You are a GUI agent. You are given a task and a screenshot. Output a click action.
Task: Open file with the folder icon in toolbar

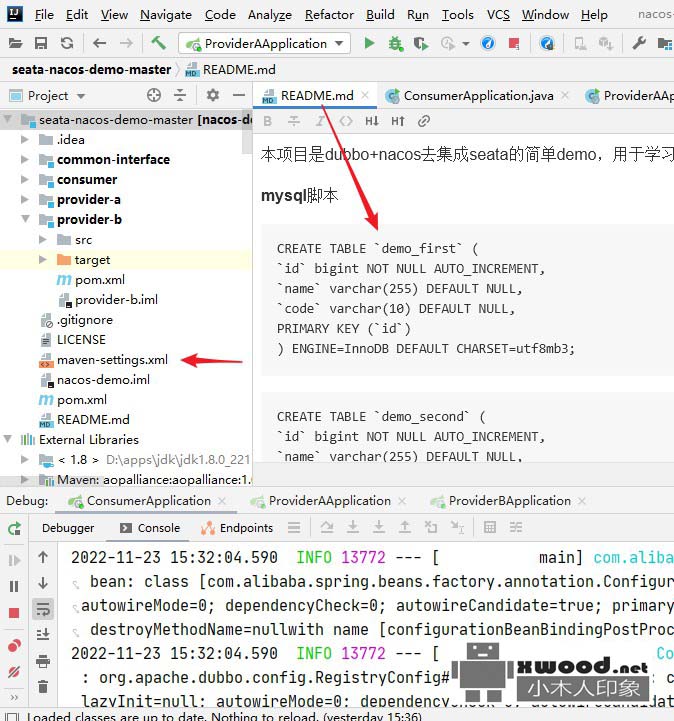[15, 44]
